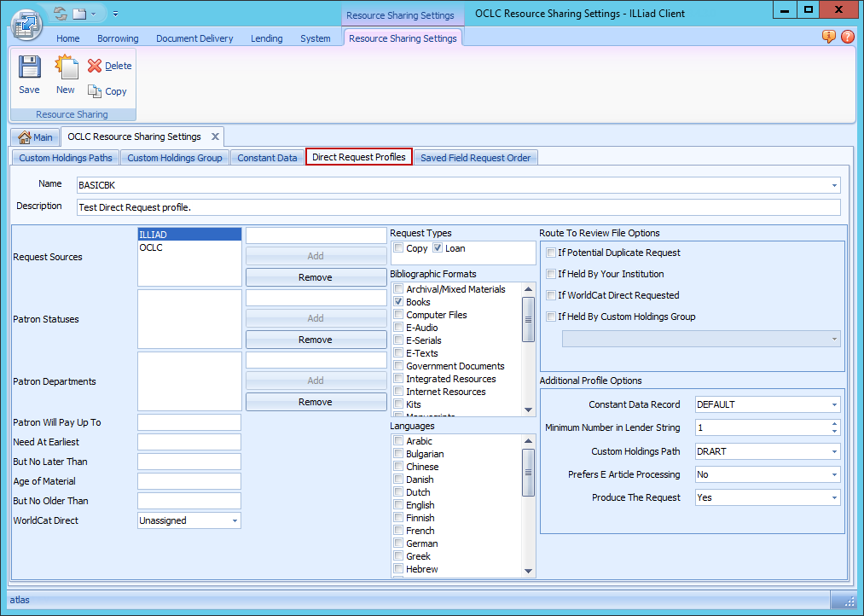Screen dimensions: 864x616
Task: Click the But No Older Than field
Action: click(189, 501)
